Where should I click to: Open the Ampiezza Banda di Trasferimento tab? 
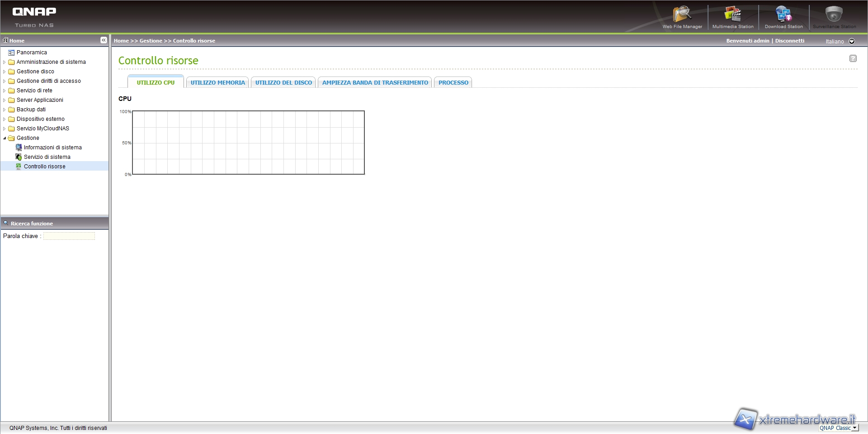(x=375, y=83)
